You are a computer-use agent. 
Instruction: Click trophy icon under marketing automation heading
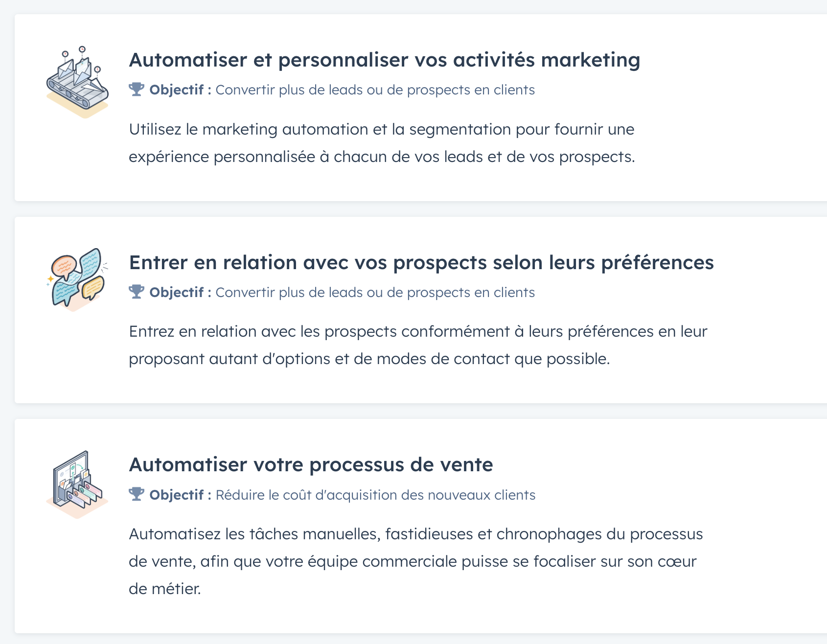tap(137, 90)
